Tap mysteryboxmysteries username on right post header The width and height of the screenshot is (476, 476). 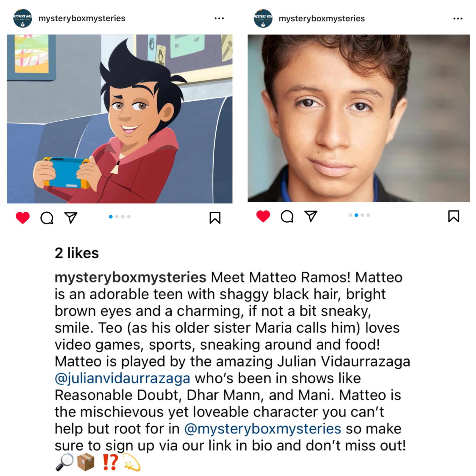coord(322,19)
